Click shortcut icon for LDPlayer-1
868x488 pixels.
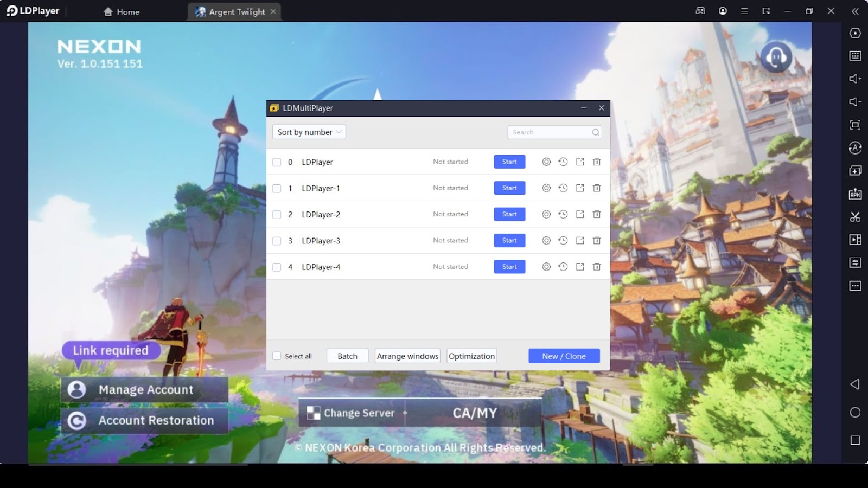(x=580, y=188)
